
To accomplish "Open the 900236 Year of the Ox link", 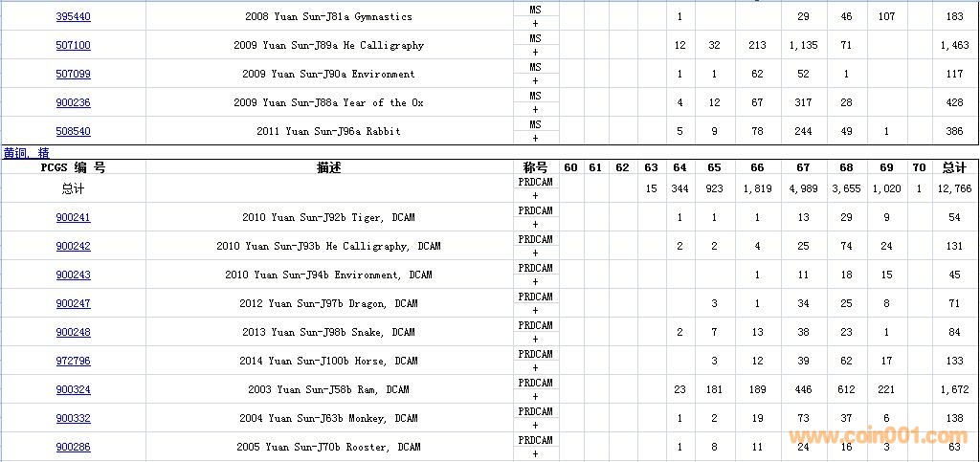I will [73, 102].
